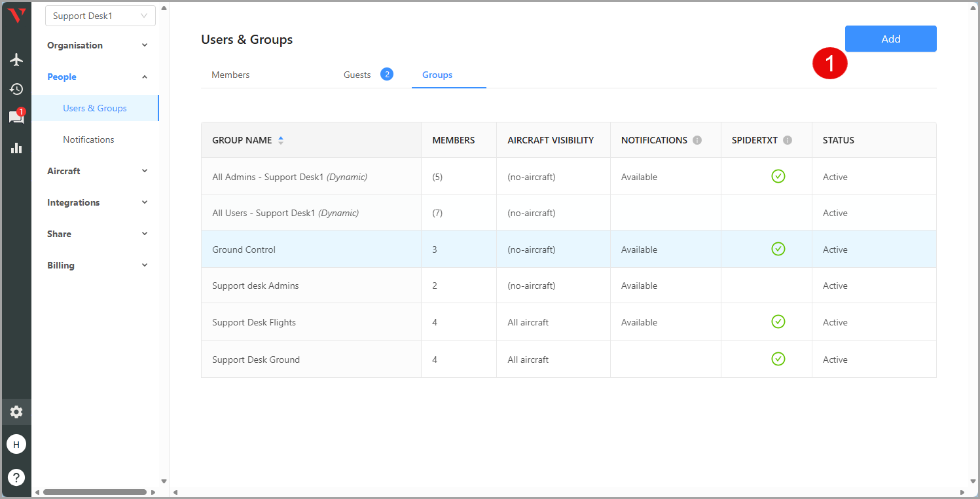Click the SpiderTXT column info icon
980x499 pixels.
point(788,140)
